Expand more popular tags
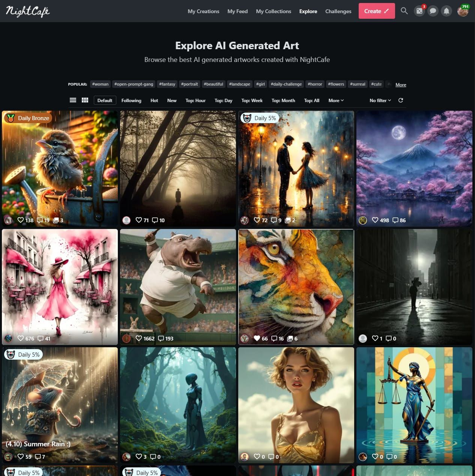Viewport: 475px width, 476px height. (x=401, y=85)
